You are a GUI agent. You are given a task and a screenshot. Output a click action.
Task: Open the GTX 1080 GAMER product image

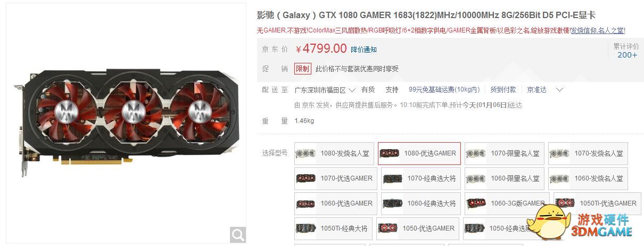(x=126, y=123)
